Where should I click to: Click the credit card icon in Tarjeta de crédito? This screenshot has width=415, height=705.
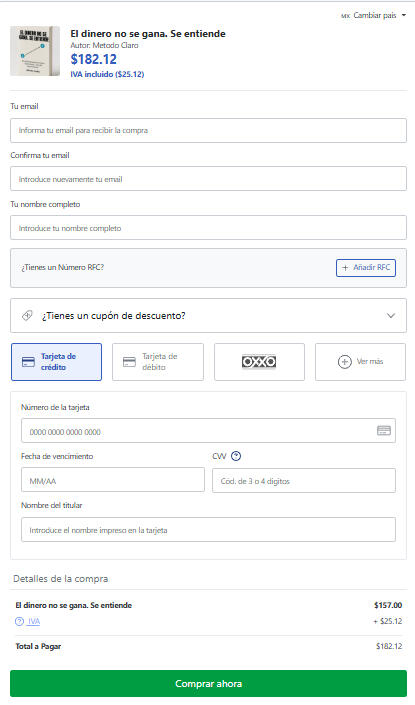[x=28, y=362]
